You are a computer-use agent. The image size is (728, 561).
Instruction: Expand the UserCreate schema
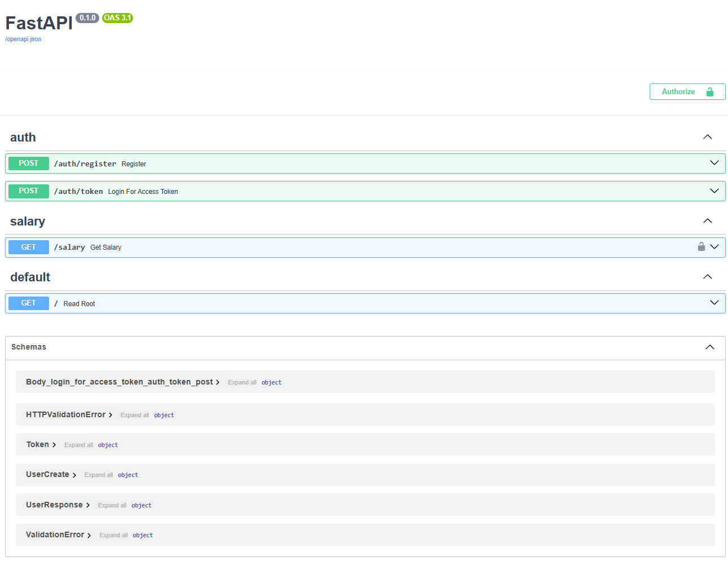click(x=51, y=475)
